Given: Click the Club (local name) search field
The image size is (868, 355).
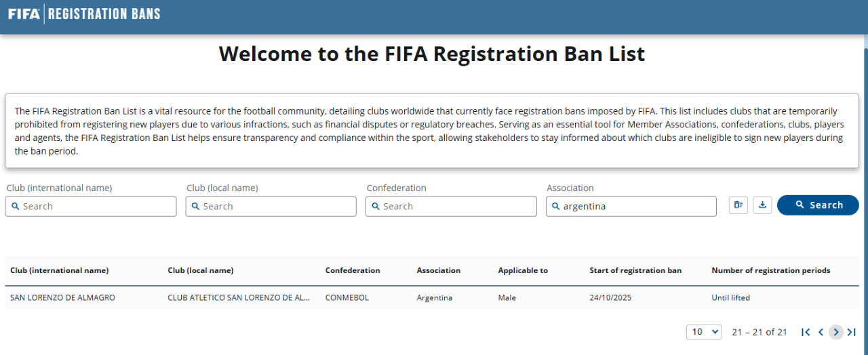Looking at the screenshot, I should coord(271,206).
